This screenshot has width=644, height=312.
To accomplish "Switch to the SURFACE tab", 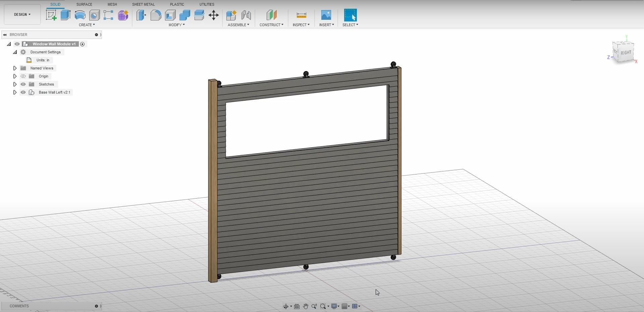I will point(84,4).
